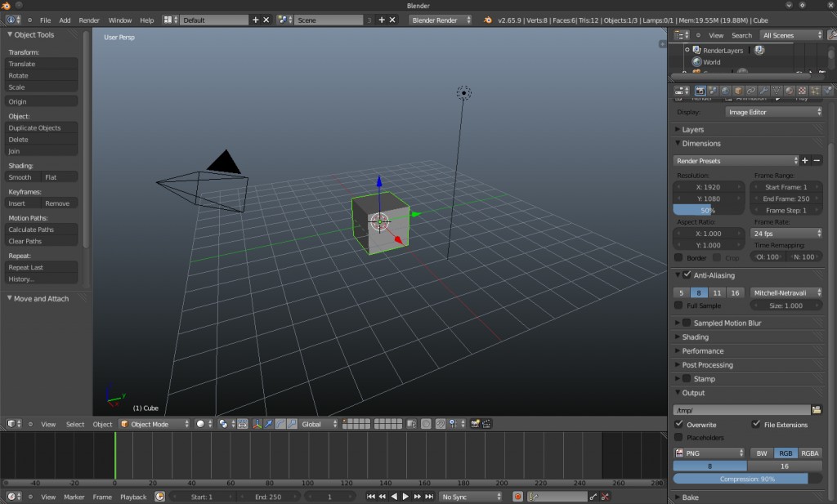Open the Object Mode dropdown
This screenshot has height=504, width=837.
tap(155, 424)
